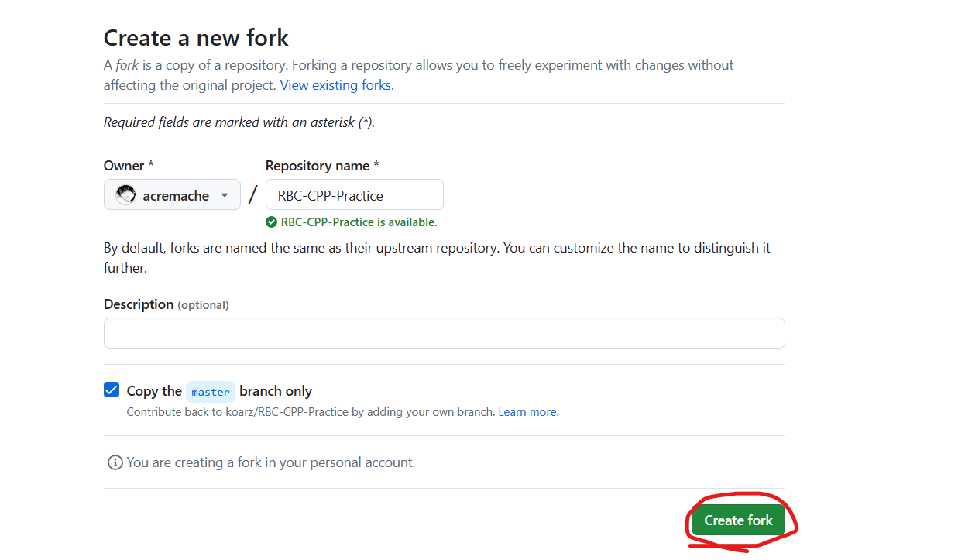This screenshot has height=560, width=958.
Task: Click the green availability checkmark icon
Action: coord(271,222)
